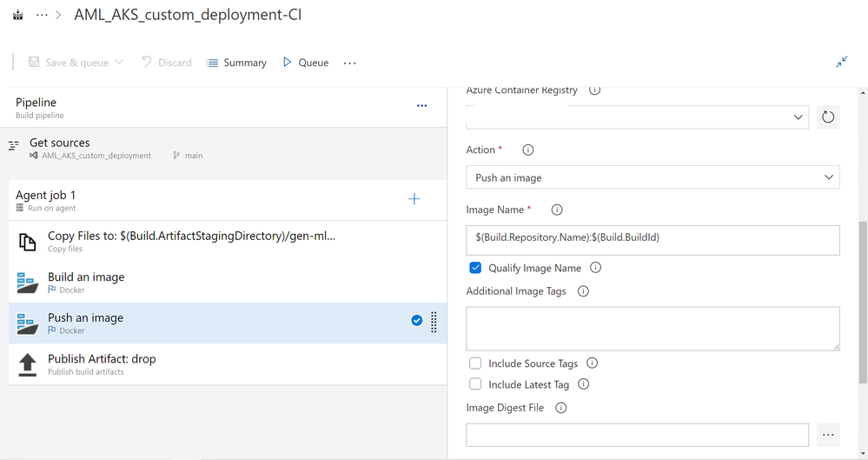Click the AML_AKS_custom_deployment repository label
The image size is (868, 460).
tap(96, 156)
